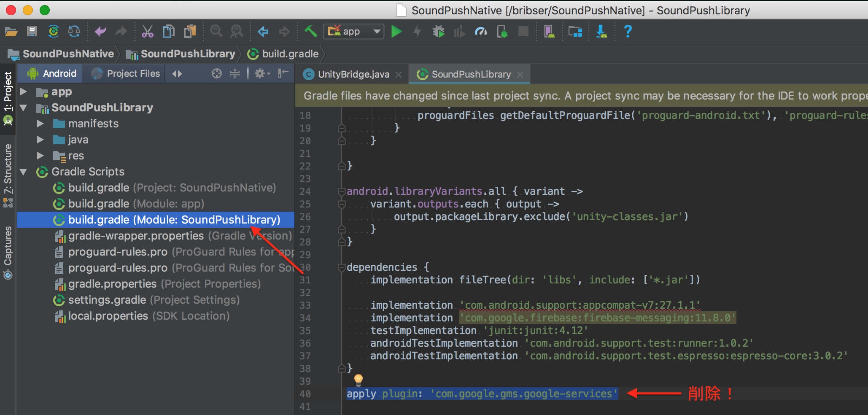
Task: Stop the running process square icon
Action: 523,32
